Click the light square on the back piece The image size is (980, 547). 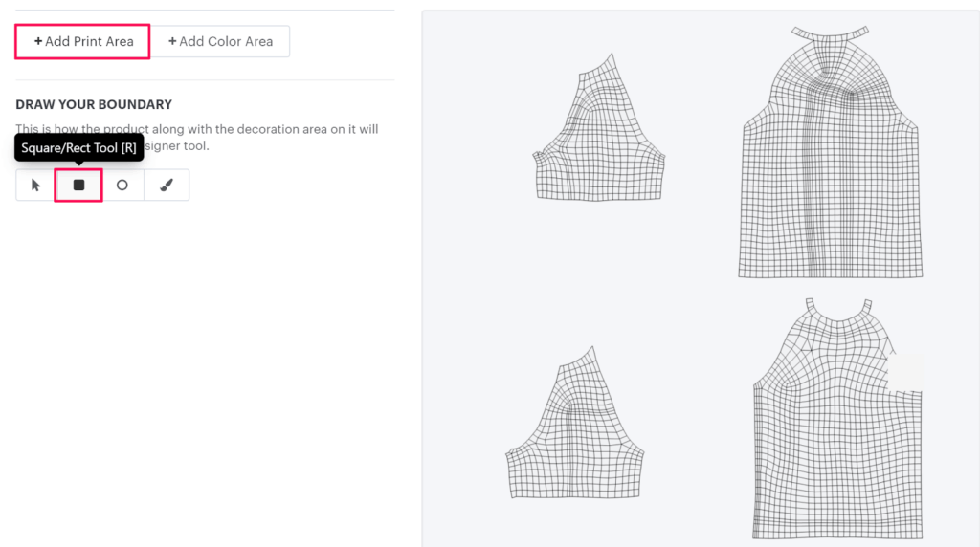coord(906,371)
